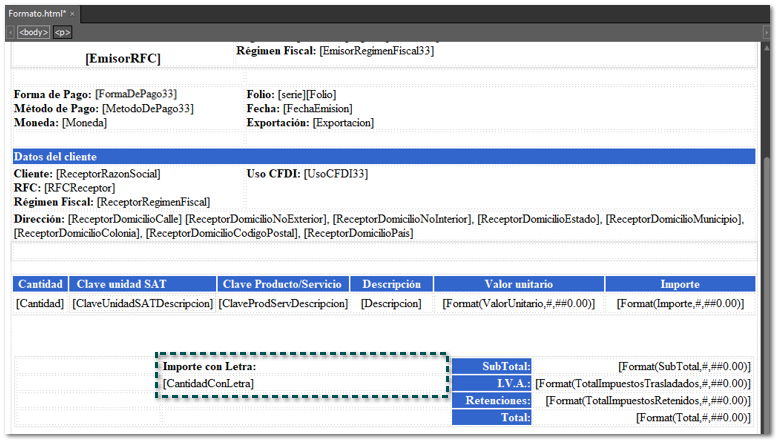Click the [CantidadConLetra] placeholder field
Screen dimensions: 779x443
pos(208,383)
